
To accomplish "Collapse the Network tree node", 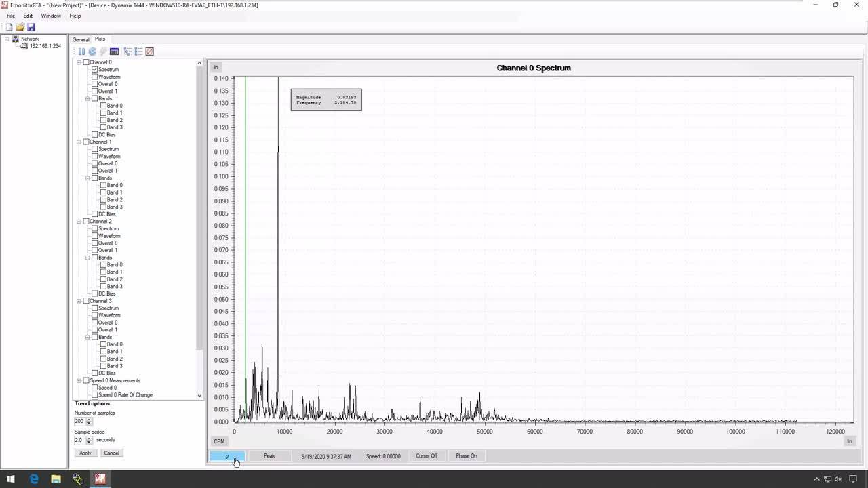I will click(7, 39).
